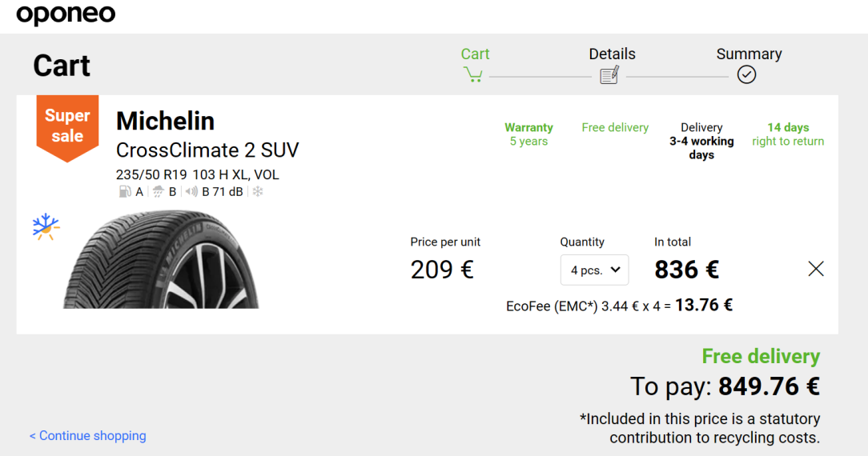The height and width of the screenshot is (456, 868).
Task: Click the quantity dropdown chevron arrow
Action: pyautogui.click(x=615, y=270)
